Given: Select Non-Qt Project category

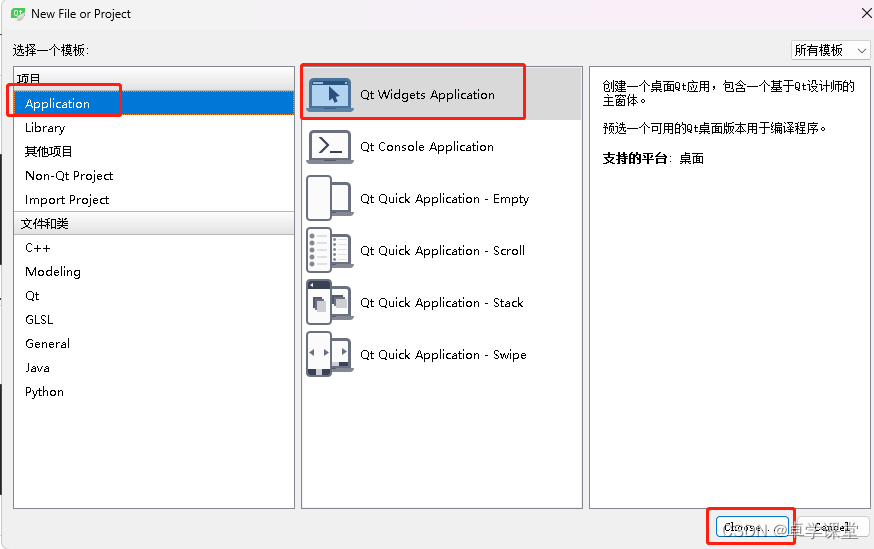Looking at the screenshot, I should tap(154, 176).
